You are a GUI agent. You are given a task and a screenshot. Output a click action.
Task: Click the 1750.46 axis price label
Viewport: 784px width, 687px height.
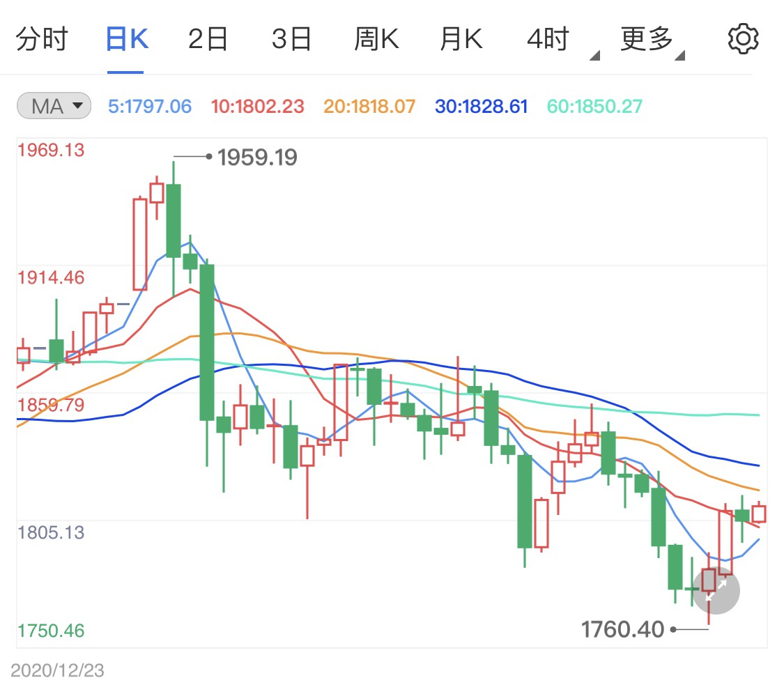(51, 631)
